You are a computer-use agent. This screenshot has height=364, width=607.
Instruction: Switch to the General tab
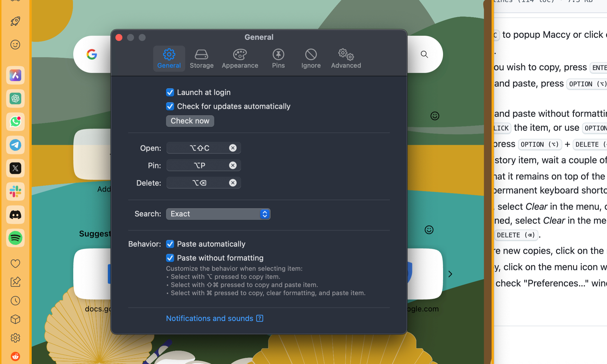pyautogui.click(x=169, y=58)
